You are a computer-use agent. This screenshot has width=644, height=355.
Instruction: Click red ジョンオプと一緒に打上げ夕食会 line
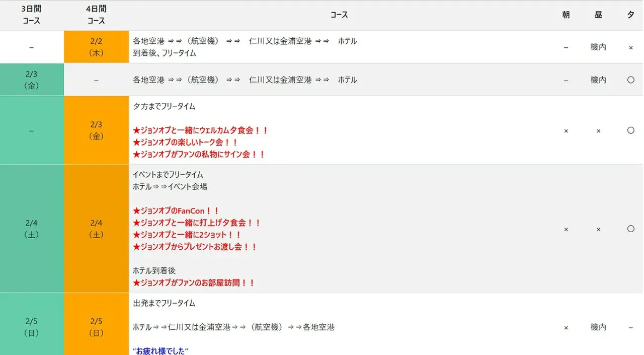(x=197, y=223)
